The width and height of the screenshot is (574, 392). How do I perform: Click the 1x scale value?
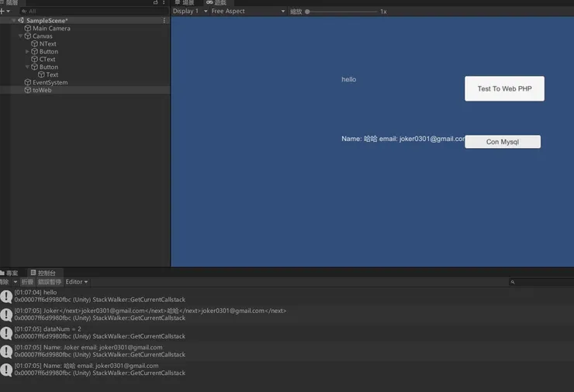tap(383, 12)
